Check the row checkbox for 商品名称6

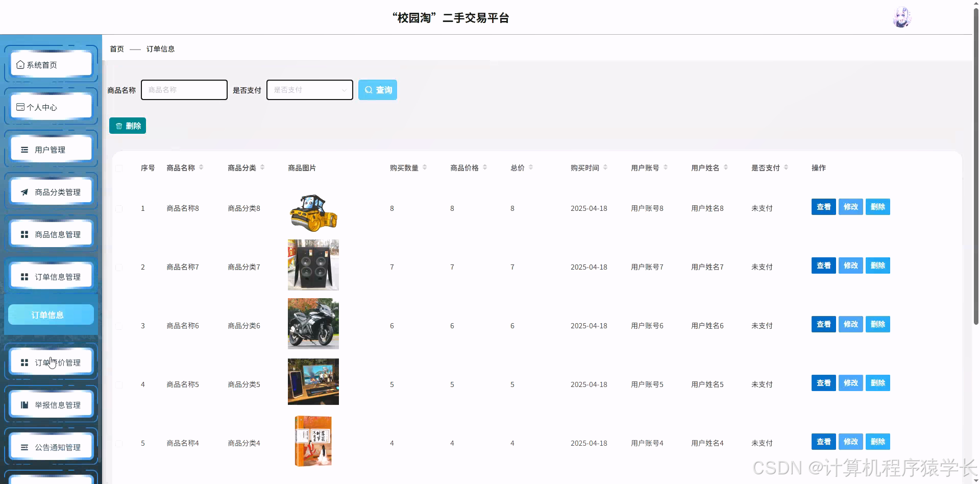click(119, 326)
